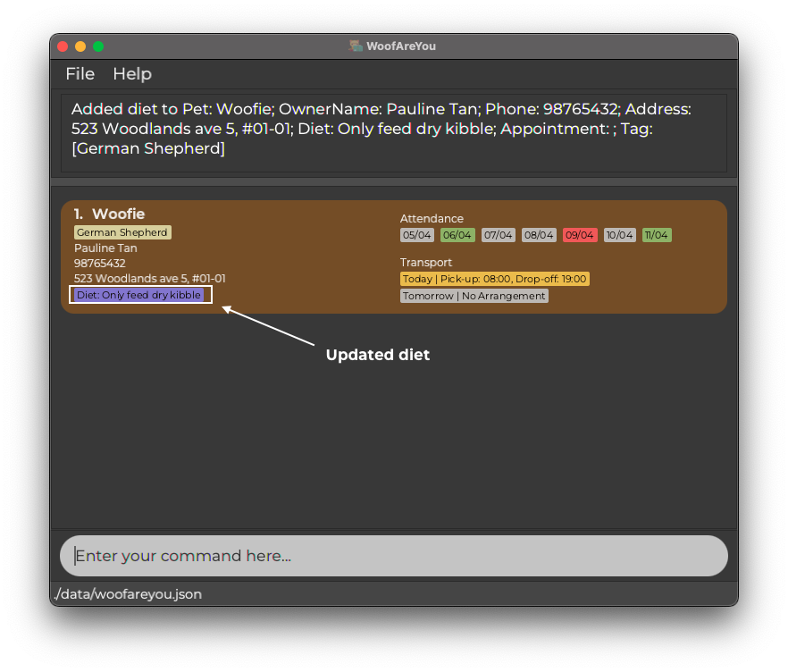Screen dimensions: 788x672
Task: Toggle the red 09/04 attendance chip
Action: pyautogui.click(x=579, y=235)
